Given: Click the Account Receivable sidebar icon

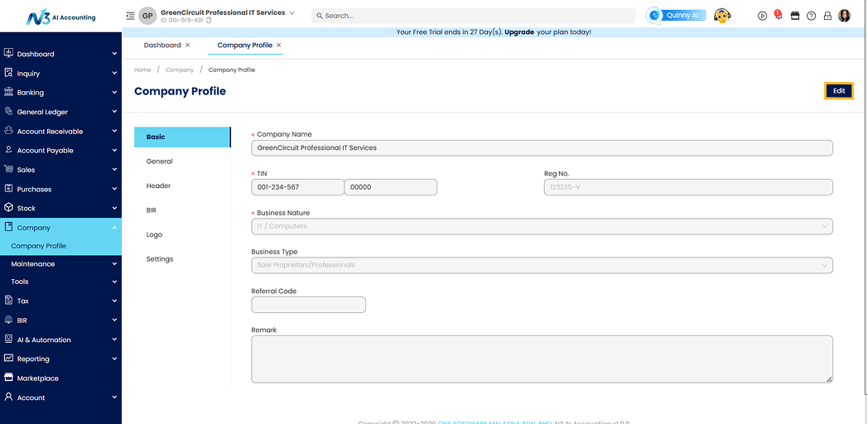Looking at the screenshot, I should click(x=8, y=131).
